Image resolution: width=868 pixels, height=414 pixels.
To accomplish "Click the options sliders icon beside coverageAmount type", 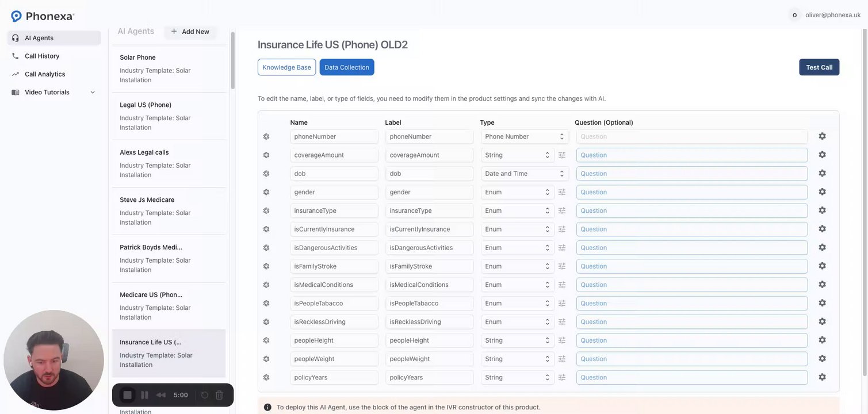I will coord(562,155).
